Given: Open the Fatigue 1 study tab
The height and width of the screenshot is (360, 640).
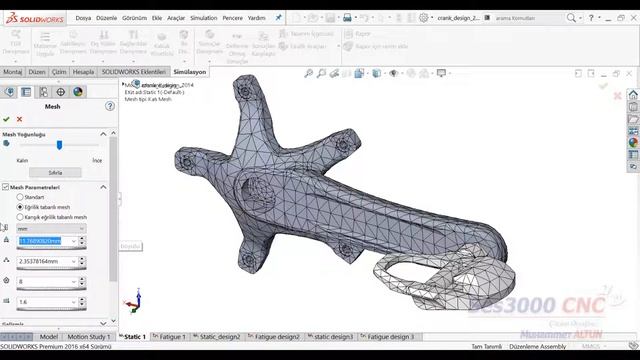Looking at the screenshot, I should (x=169, y=337).
